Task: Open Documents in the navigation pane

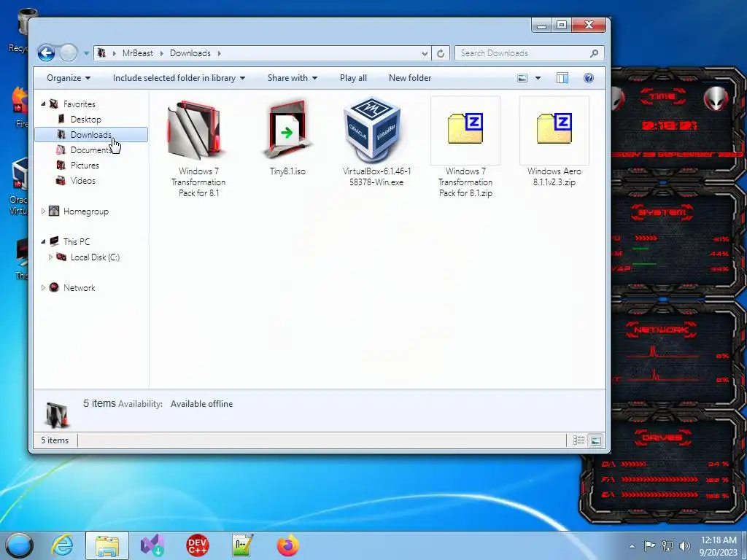Action: tap(90, 150)
